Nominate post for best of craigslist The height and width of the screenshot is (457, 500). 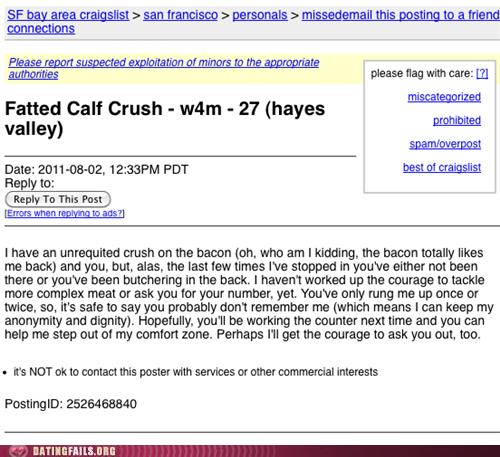(442, 167)
